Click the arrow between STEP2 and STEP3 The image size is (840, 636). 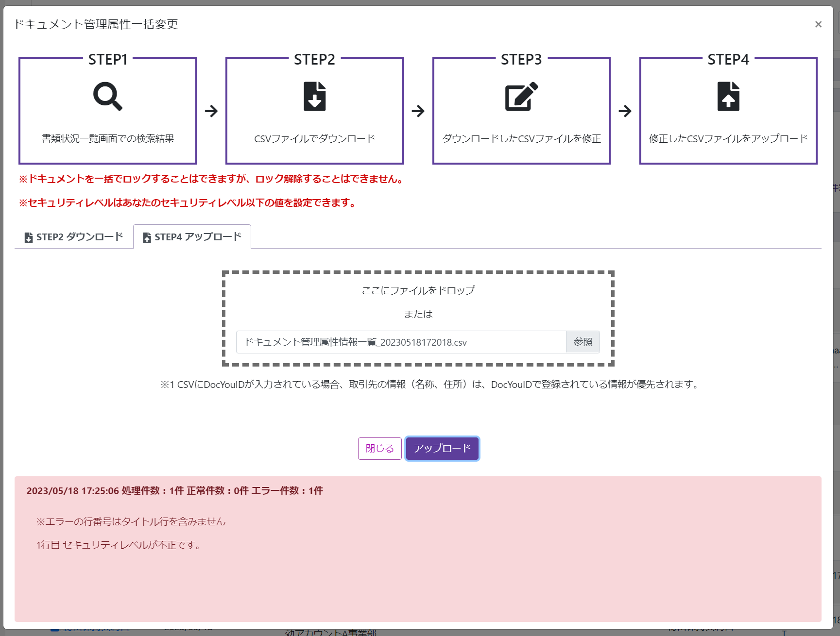point(418,111)
